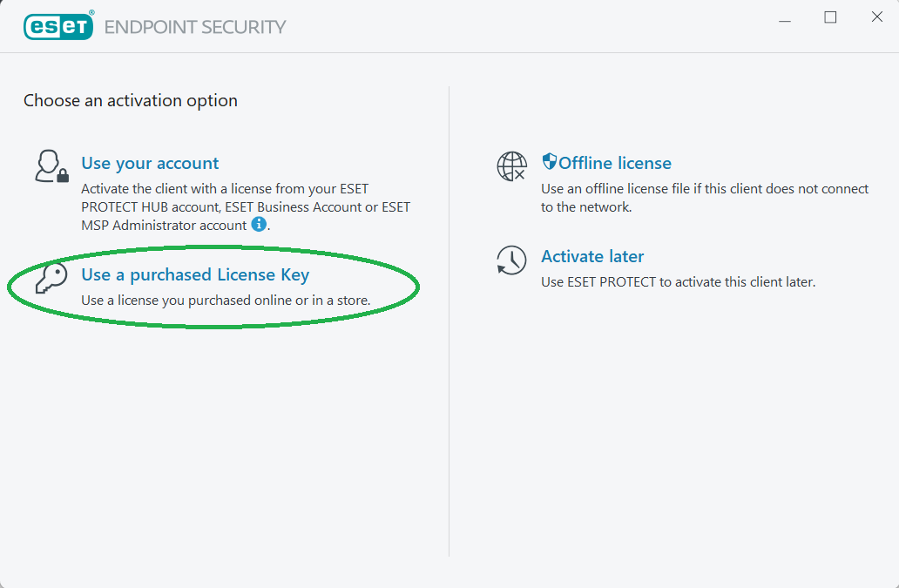The width and height of the screenshot is (899, 588).
Task: Choose the Offline license activation option
Action: click(x=613, y=162)
